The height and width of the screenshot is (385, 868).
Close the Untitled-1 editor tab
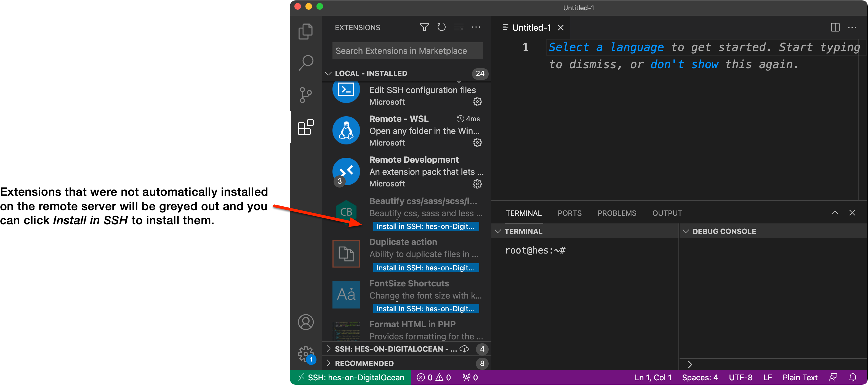(x=560, y=27)
